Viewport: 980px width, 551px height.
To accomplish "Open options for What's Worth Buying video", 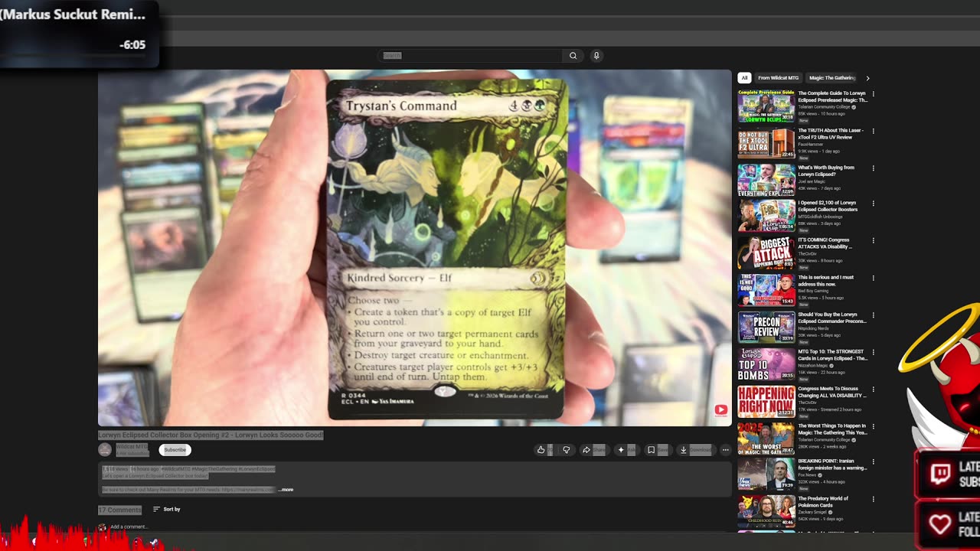I will click(x=873, y=168).
